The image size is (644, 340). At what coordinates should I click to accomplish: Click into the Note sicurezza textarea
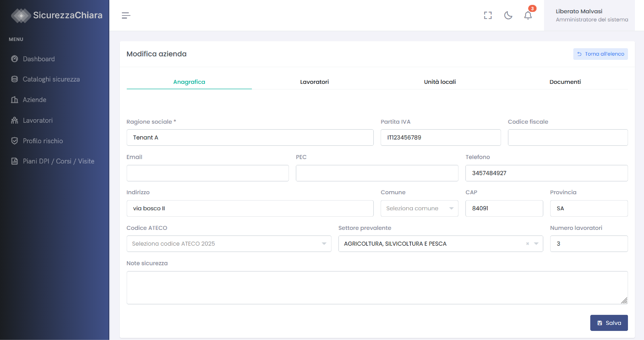377,288
